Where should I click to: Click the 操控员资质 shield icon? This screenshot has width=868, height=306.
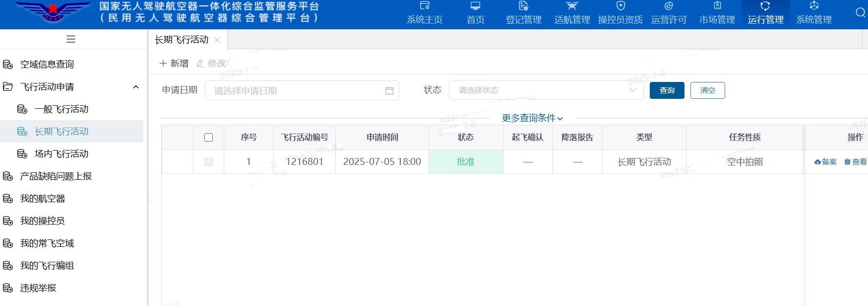[620, 6]
